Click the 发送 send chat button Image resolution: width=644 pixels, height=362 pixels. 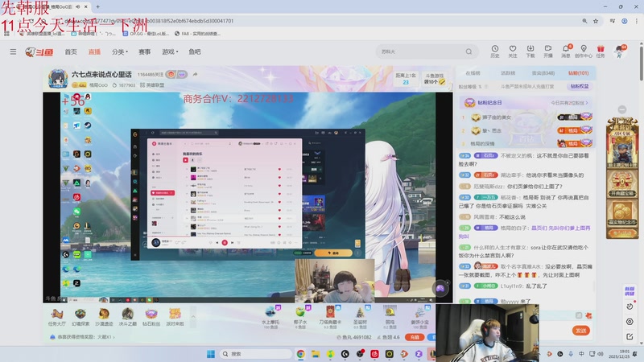[x=580, y=331]
